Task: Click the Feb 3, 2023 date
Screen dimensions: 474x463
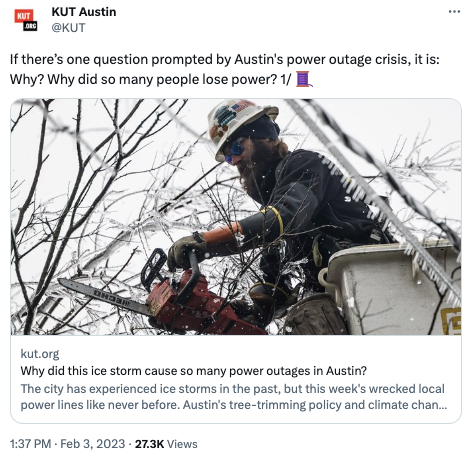Action: point(93,444)
